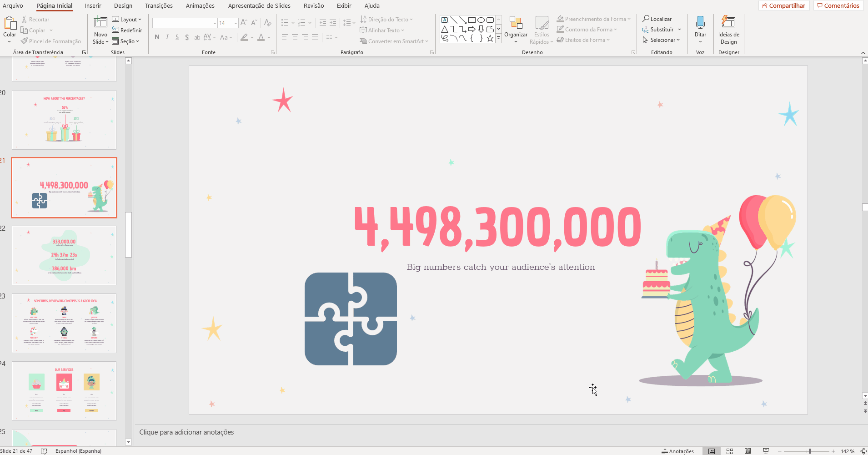Click the spell check icon in status bar

point(44,451)
